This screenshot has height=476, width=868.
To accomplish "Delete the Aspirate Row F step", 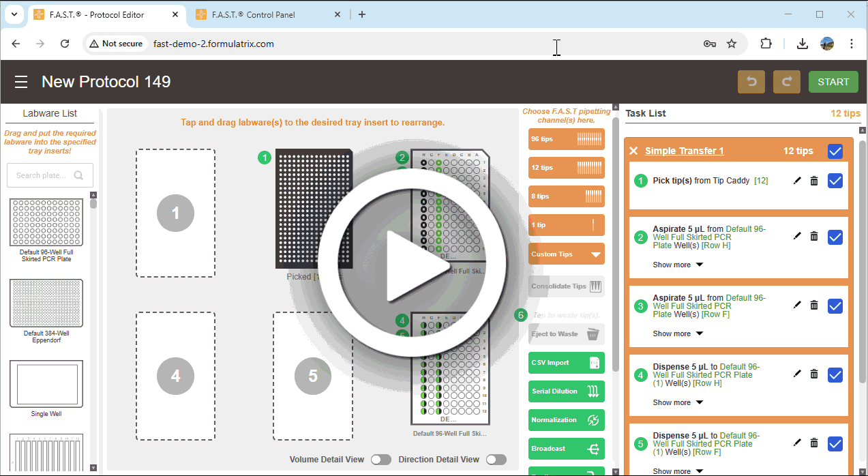I will pos(814,305).
